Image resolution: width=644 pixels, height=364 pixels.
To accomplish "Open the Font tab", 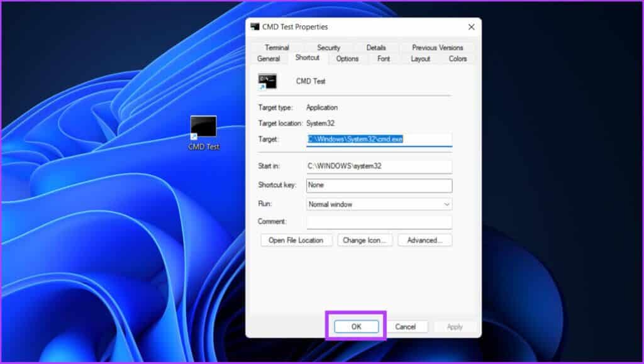I will 384,58.
